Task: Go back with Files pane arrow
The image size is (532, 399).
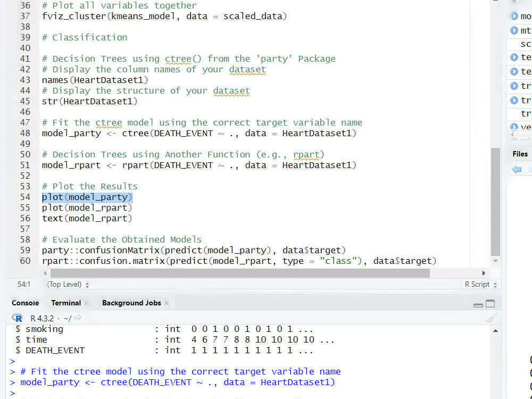Action: pyautogui.click(x=517, y=169)
